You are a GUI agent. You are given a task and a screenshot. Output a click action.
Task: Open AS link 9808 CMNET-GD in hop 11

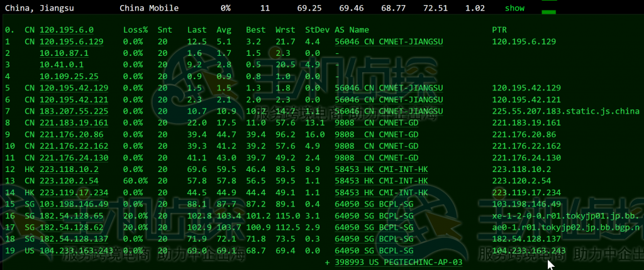pyautogui.click(x=377, y=158)
